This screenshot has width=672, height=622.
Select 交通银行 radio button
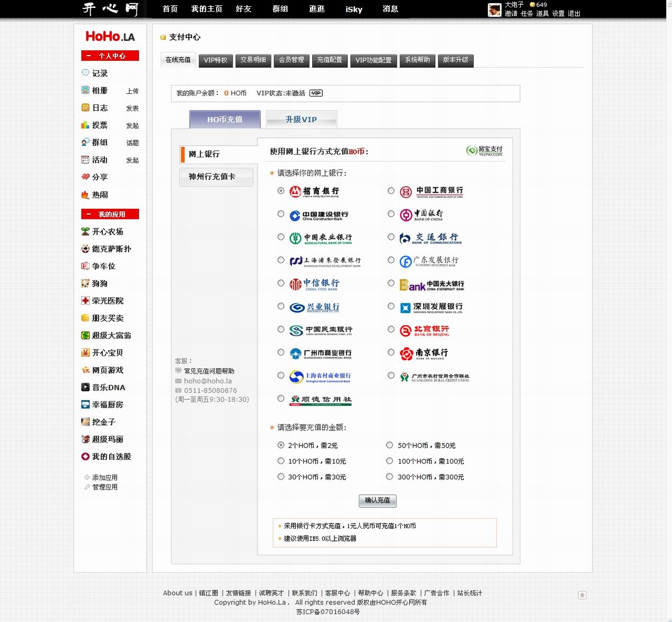(x=391, y=237)
